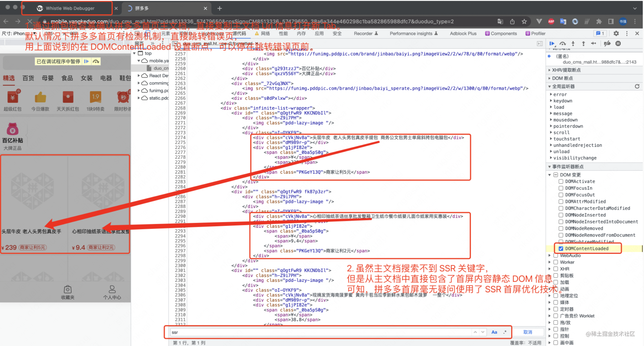Image resolution: width=644 pixels, height=346 pixels.
Task: Check DOMAttrModified event breakpoint
Action: point(561,201)
